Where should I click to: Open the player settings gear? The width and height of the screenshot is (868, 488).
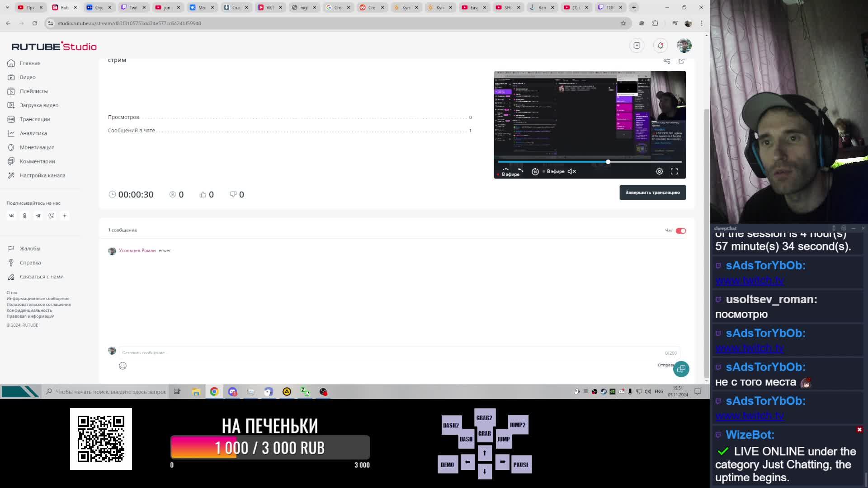coord(659,171)
